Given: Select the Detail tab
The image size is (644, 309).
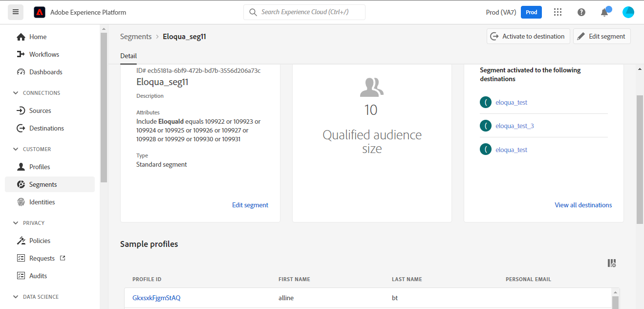Looking at the screenshot, I should 129,56.
